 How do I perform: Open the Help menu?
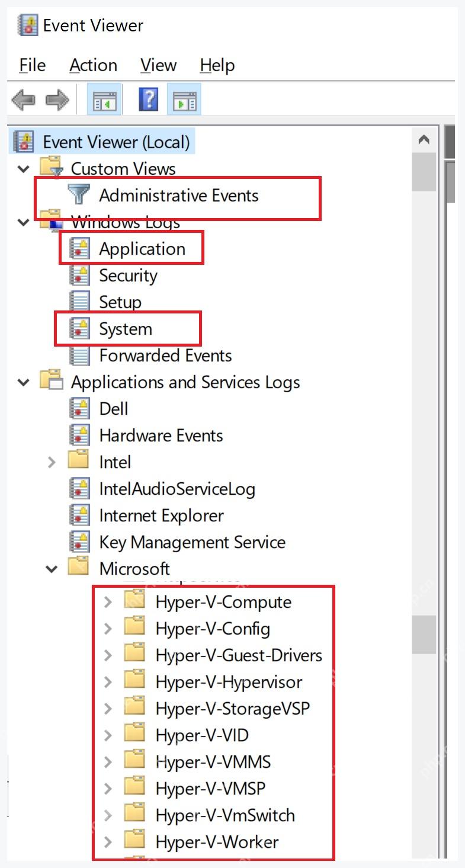pos(217,65)
